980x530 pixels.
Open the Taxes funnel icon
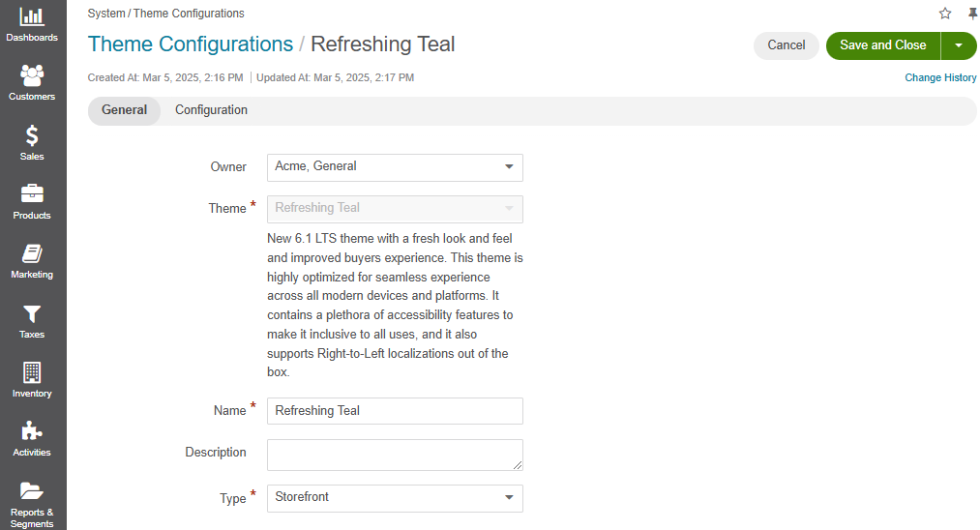click(32, 313)
